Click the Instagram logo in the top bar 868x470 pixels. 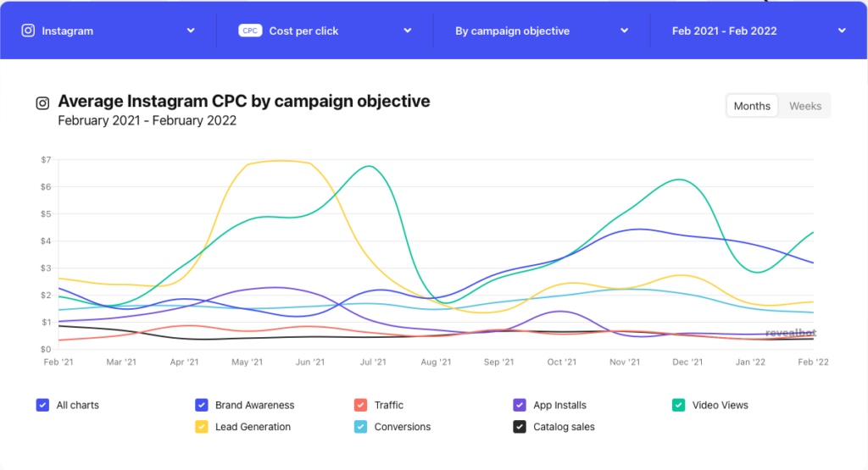[x=28, y=30]
